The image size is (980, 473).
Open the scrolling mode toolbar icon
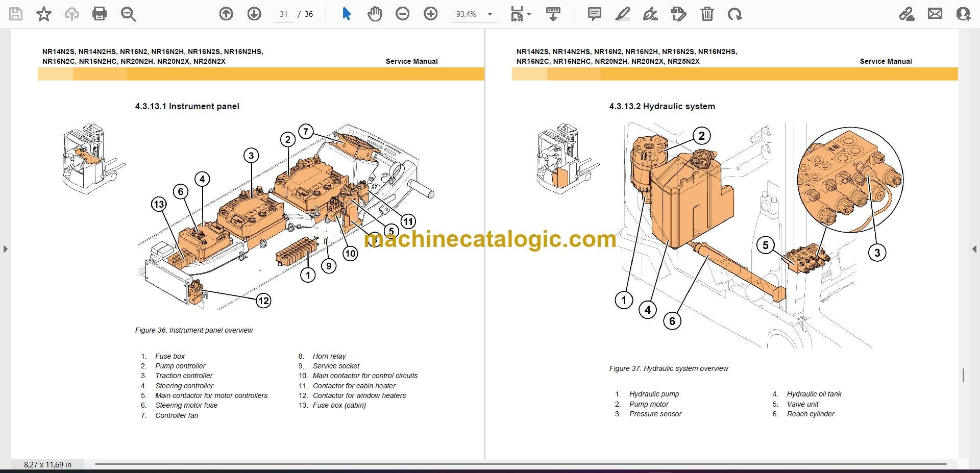(x=553, y=14)
